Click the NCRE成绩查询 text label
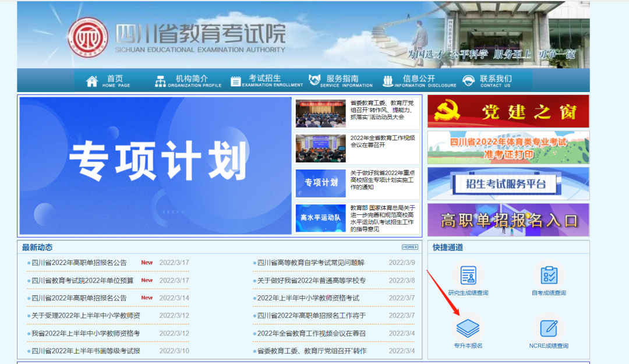This screenshot has height=364, width=629. coord(549,345)
